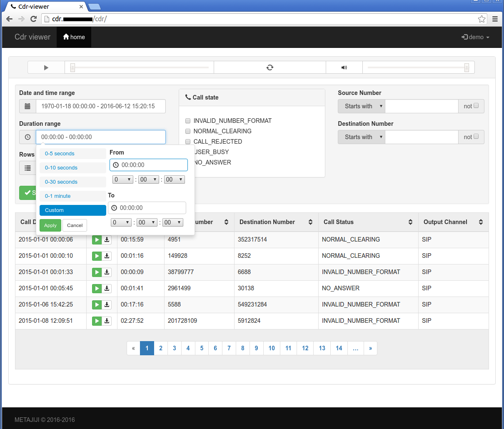Toggle 'not' checkbox for Destination Number
The height and width of the screenshot is (429, 504).
point(476,137)
